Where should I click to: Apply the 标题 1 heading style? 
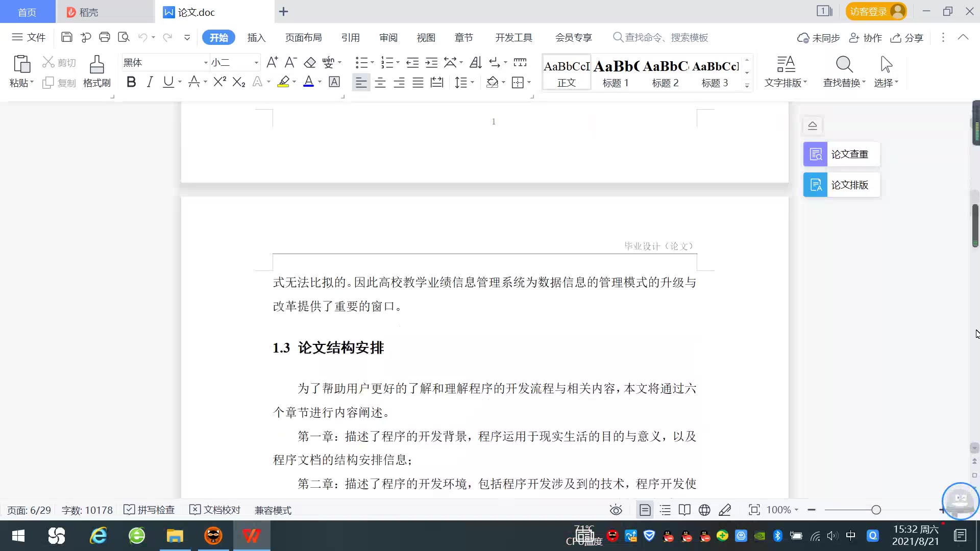pyautogui.click(x=616, y=73)
